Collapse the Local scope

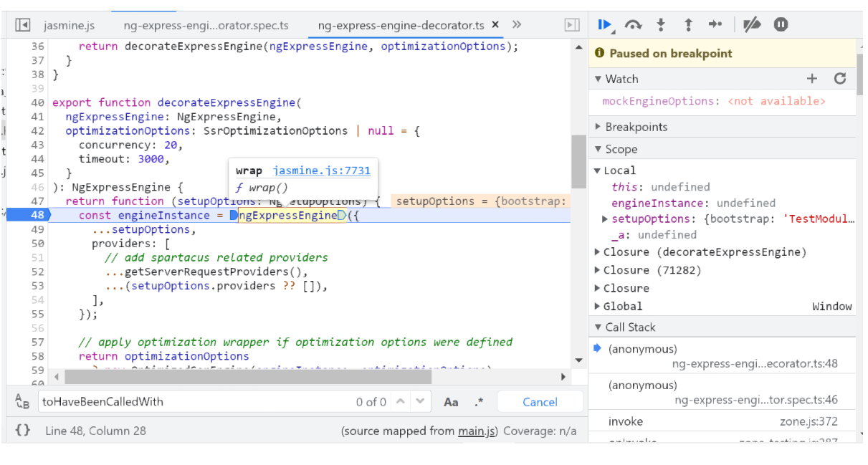point(597,171)
